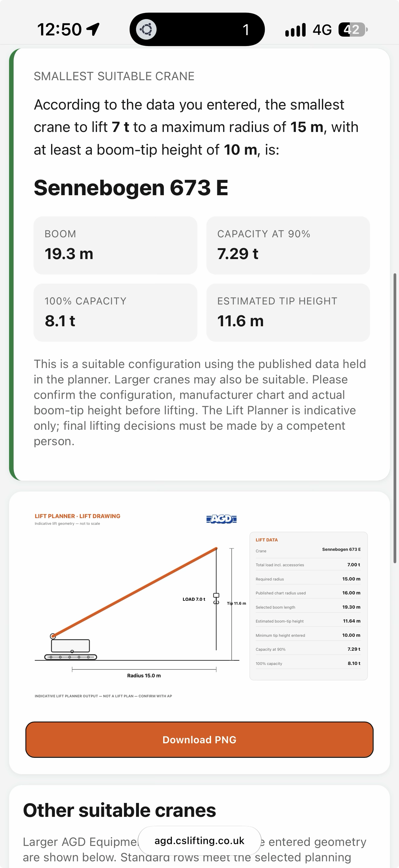Viewport: 399px width, 868px height.
Task: Tap the Required radius 15.00 m value
Action: [x=351, y=579]
